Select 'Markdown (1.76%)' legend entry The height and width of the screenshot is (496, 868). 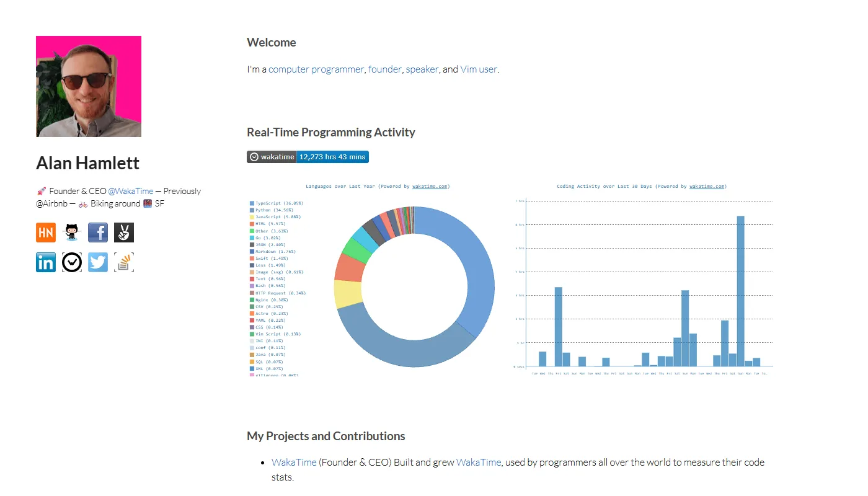click(x=272, y=252)
